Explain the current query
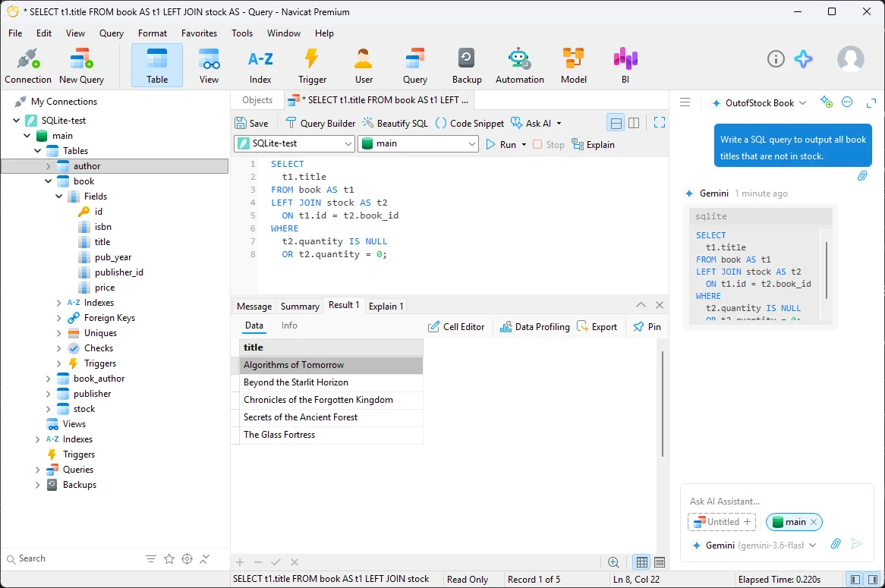 [594, 144]
